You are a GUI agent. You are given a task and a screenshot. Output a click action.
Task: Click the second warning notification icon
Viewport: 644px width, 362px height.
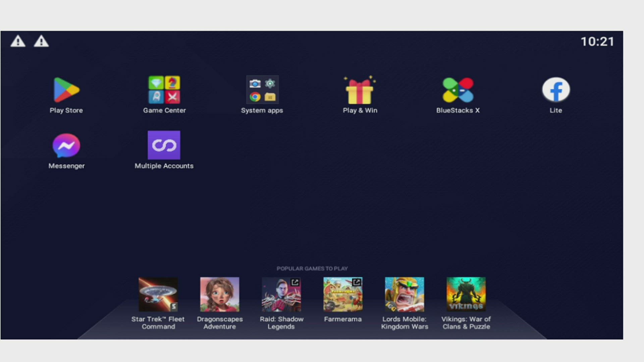[x=41, y=41]
